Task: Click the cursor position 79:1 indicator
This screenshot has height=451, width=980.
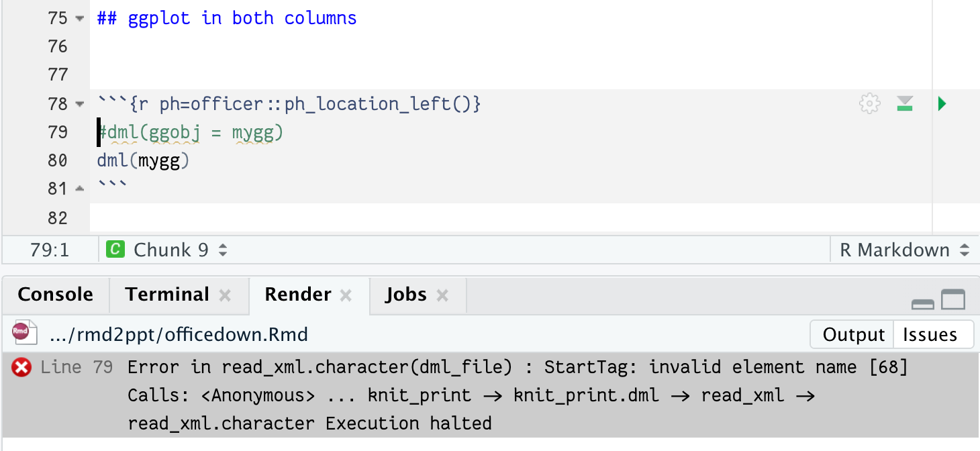Action: (x=50, y=250)
